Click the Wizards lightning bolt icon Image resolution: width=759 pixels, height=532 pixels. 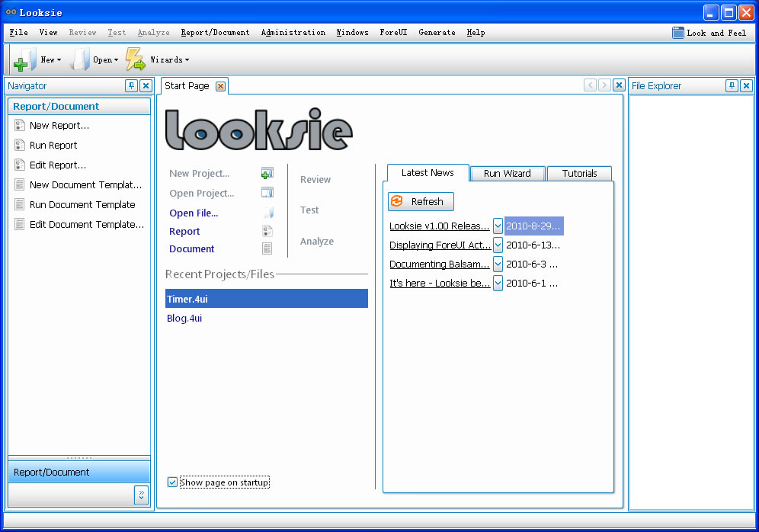pos(135,59)
